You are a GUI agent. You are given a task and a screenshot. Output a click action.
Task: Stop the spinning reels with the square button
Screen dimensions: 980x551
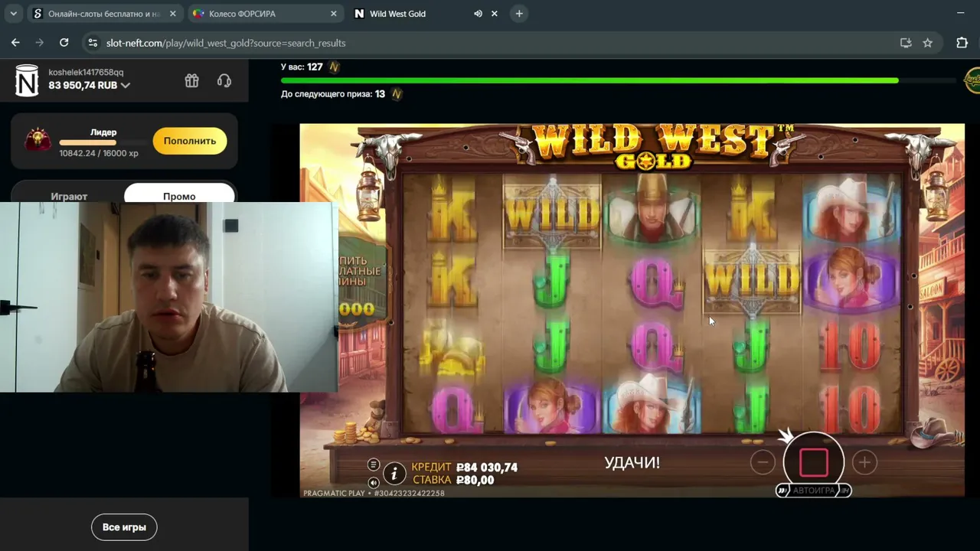(x=814, y=461)
